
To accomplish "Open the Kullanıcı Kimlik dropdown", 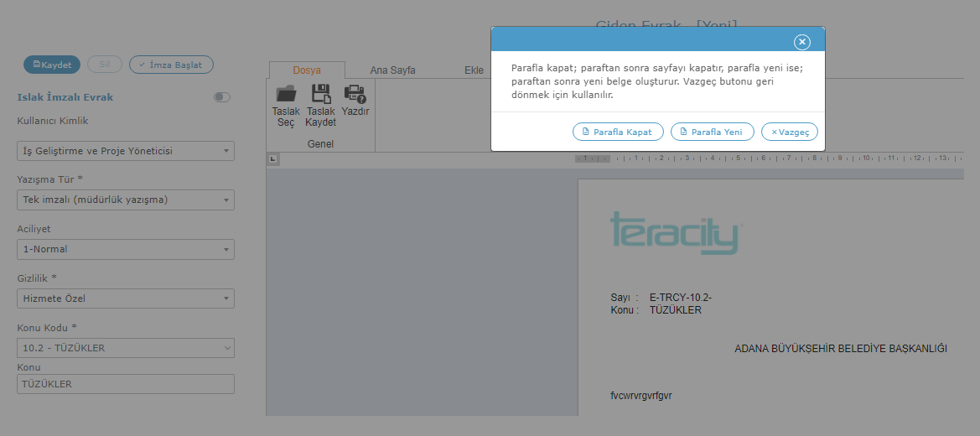I will [x=126, y=151].
